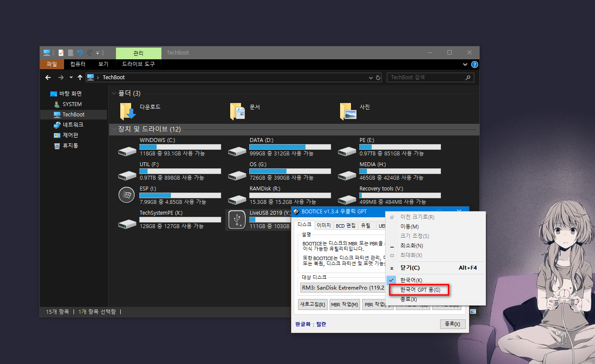Click the New Folder icon in the quick access toolbar

[71, 53]
